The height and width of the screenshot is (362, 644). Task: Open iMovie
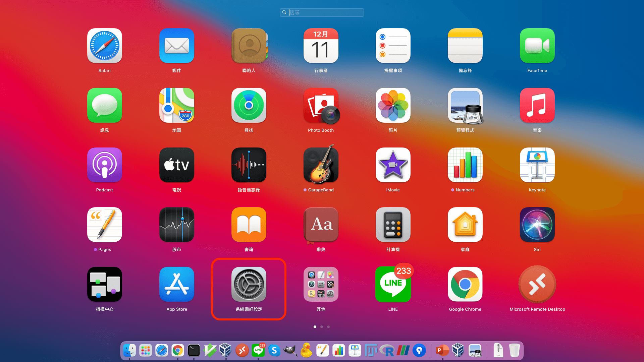pos(393,165)
